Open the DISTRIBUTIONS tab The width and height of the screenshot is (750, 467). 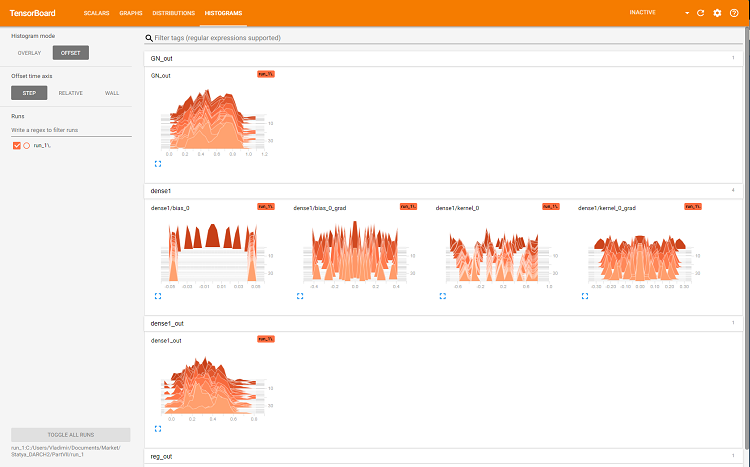[x=174, y=13]
